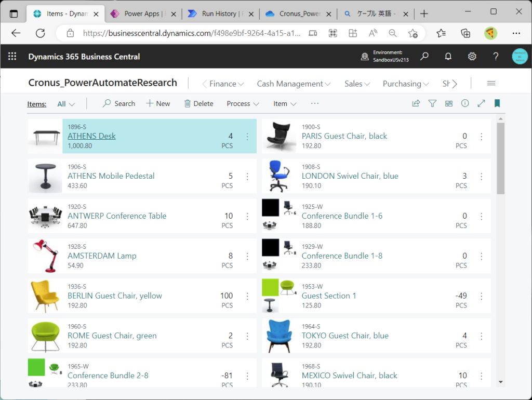Open the Cronus_PowerAutomateResearch company home
The image size is (532, 400).
coord(103,83)
